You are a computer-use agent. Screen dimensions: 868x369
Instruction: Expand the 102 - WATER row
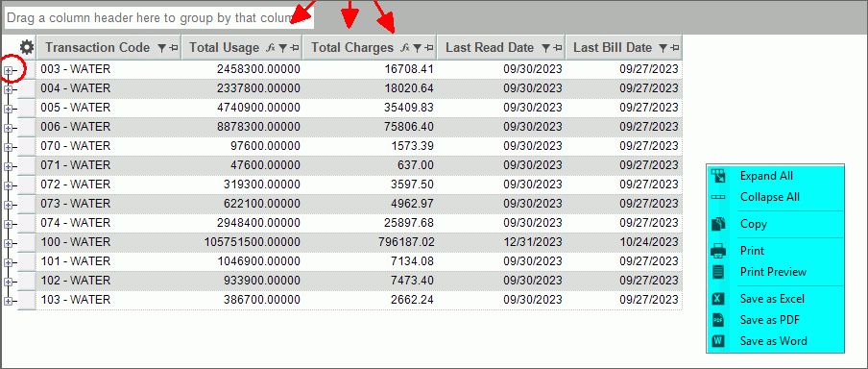(8, 282)
